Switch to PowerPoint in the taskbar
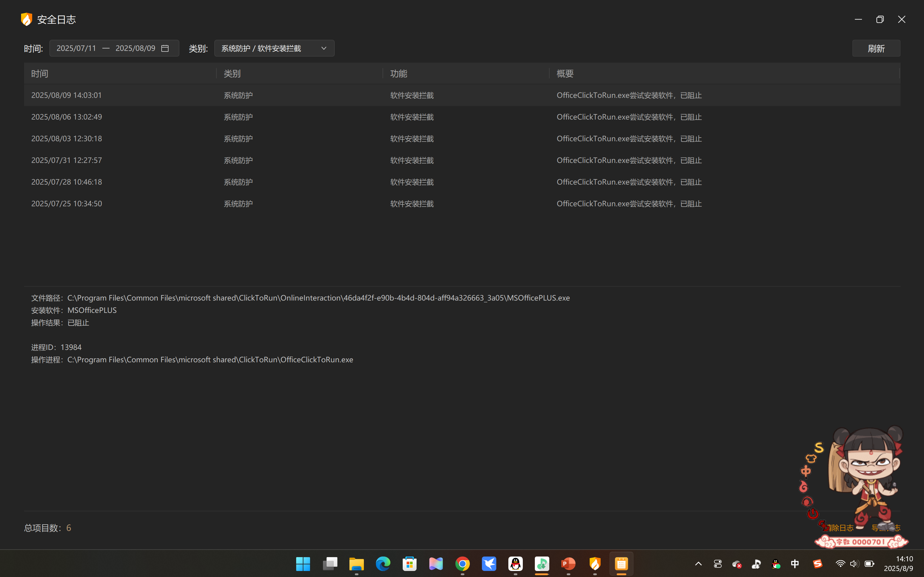The height and width of the screenshot is (577, 924). [569, 564]
